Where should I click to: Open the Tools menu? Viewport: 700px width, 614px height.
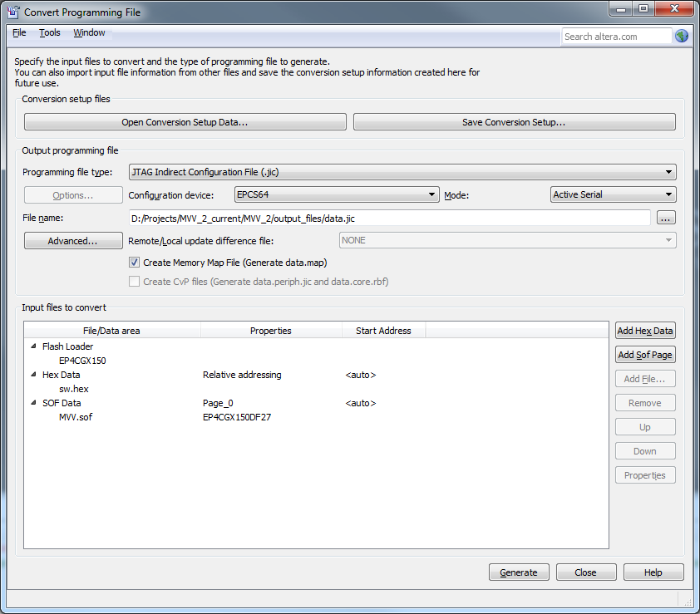click(x=50, y=32)
